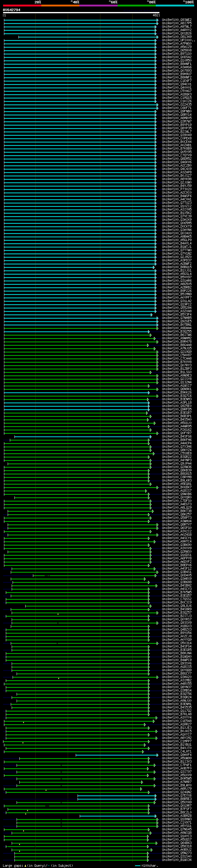197x868 pixels.
Task: Open hit UniRef100_O81349
Action: [177, 37]
